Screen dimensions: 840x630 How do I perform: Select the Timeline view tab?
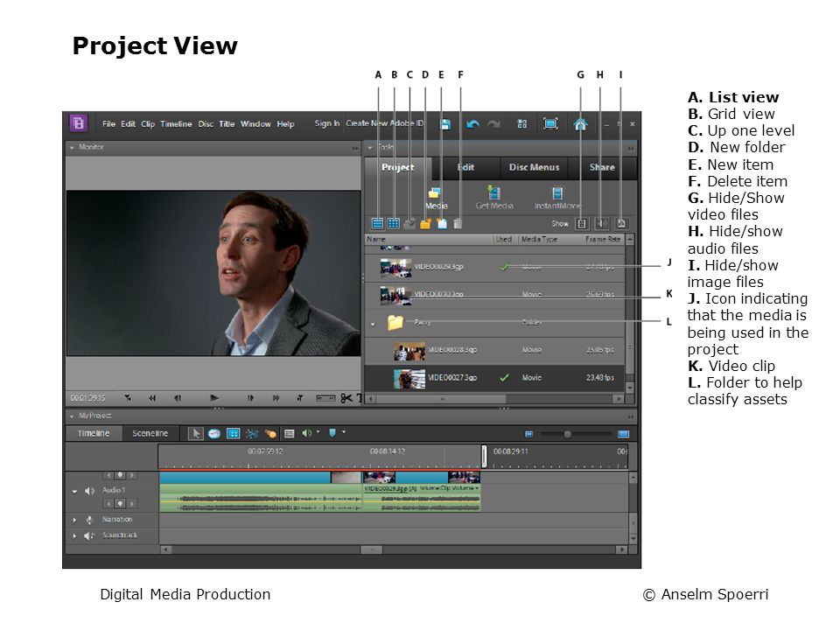point(94,433)
